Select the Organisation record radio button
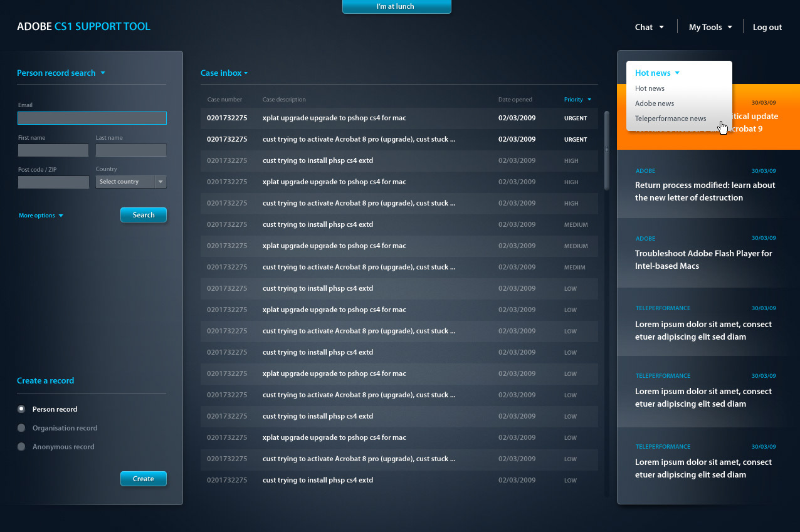800x532 pixels. click(x=21, y=427)
